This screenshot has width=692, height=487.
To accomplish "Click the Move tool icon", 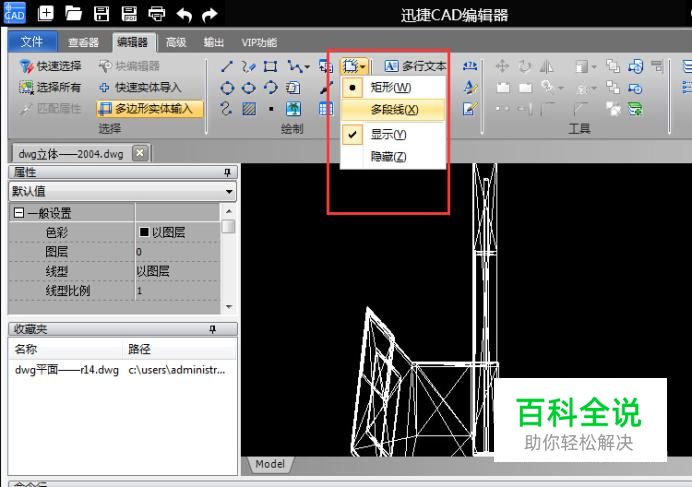I will [502, 67].
